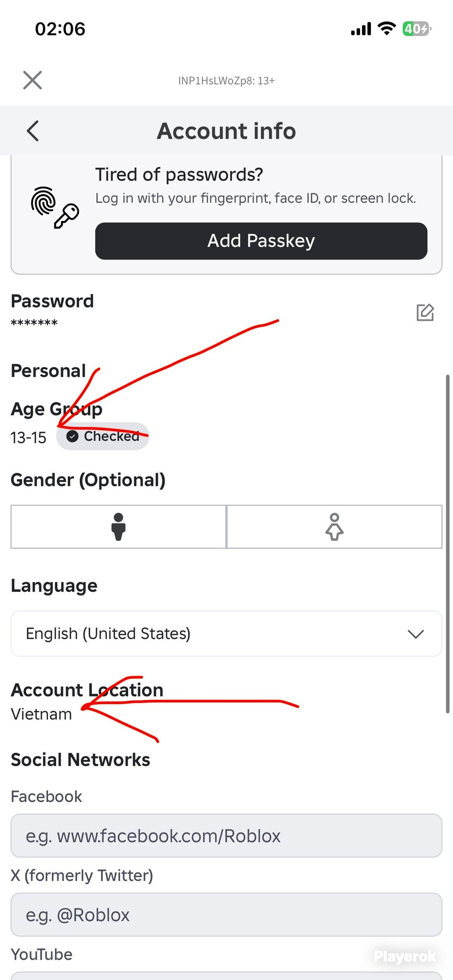The width and height of the screenshot is (453, 980).
Task: Click the Add Passkey button
Action: point(261,241)
